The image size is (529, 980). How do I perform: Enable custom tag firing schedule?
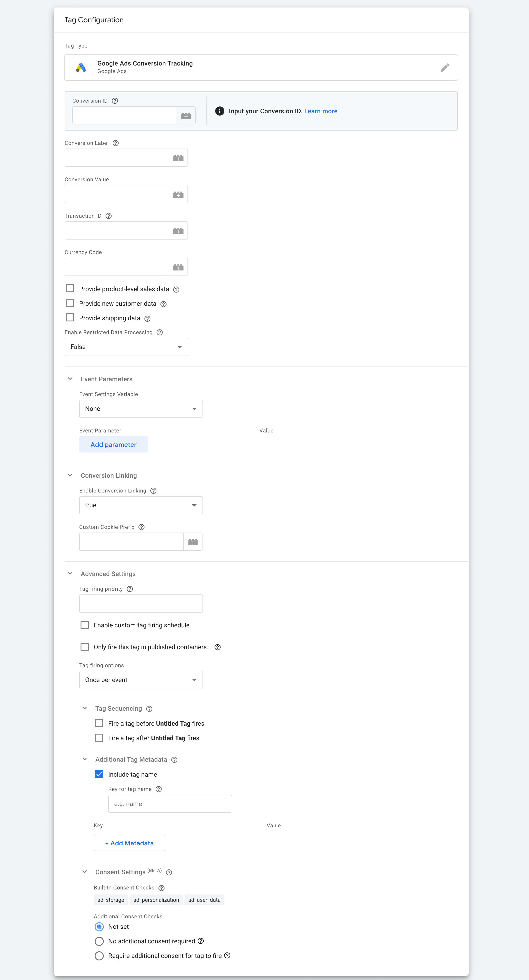(x=84, y=625)
